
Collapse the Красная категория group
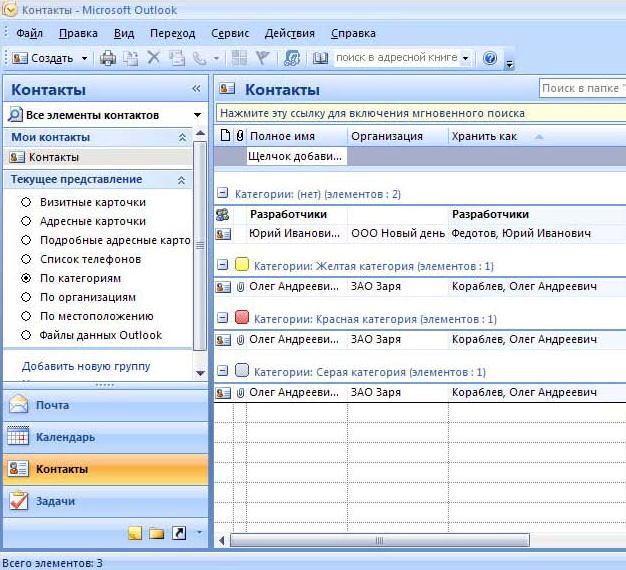[222, 318]
